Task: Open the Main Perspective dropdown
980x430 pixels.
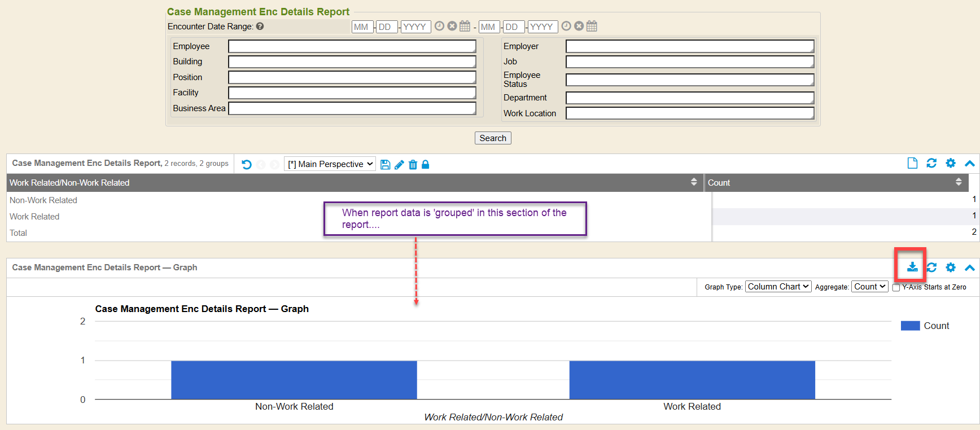Action: [330, 164]
